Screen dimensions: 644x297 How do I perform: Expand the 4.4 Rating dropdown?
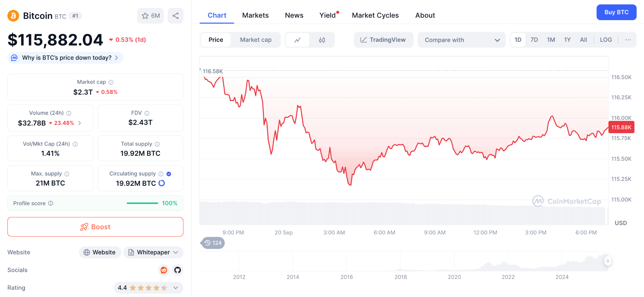tap(148, 288)
